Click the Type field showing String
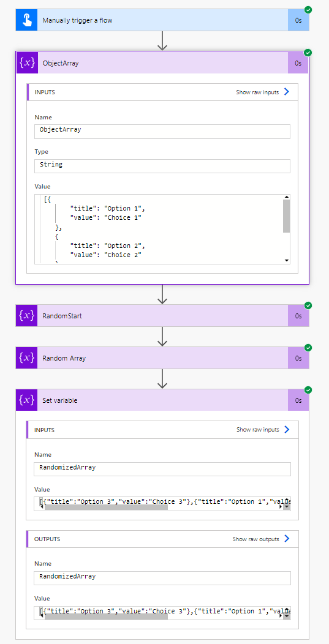Screen dimensions: 329x644 pos(162,166)
